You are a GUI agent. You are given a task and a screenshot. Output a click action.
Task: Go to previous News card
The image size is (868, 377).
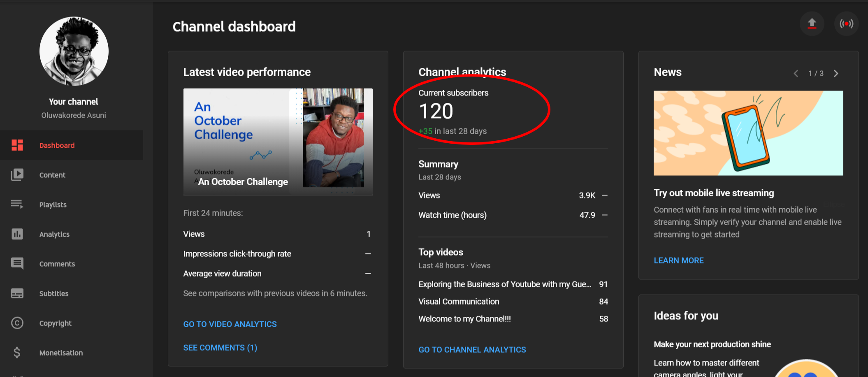[796, 74]
